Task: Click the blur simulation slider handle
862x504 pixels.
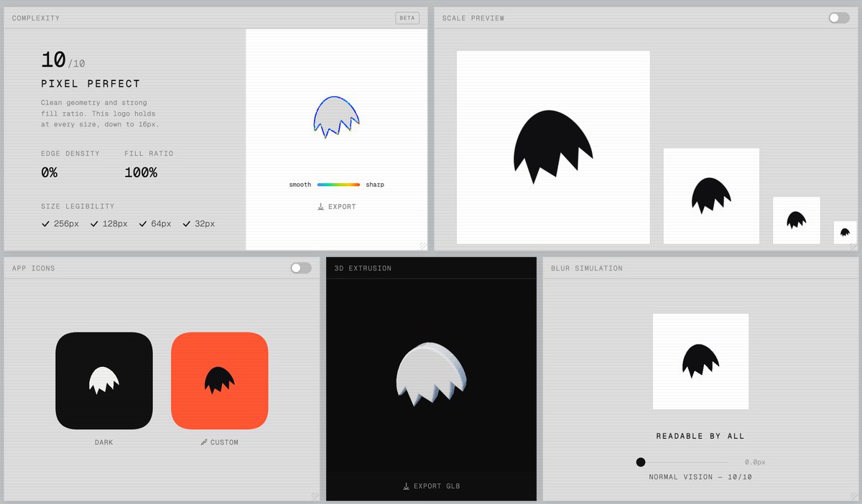Action: pyautogui.click(x=641, y=462)
